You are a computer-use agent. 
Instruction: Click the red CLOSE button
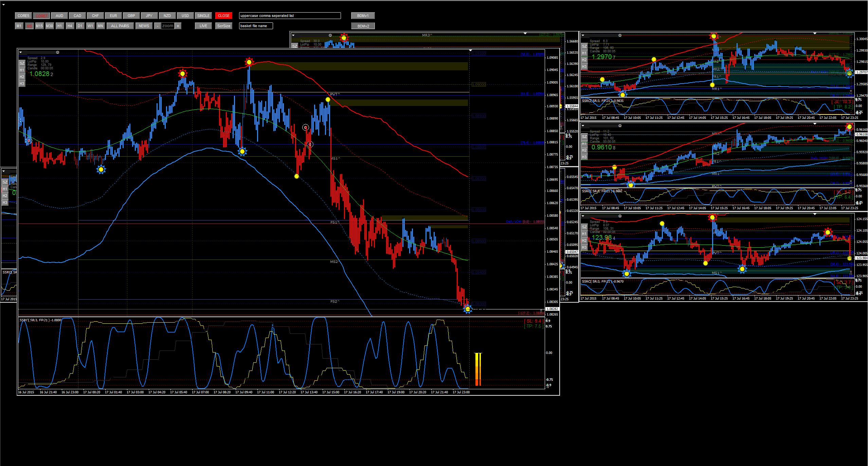[224, 16]
